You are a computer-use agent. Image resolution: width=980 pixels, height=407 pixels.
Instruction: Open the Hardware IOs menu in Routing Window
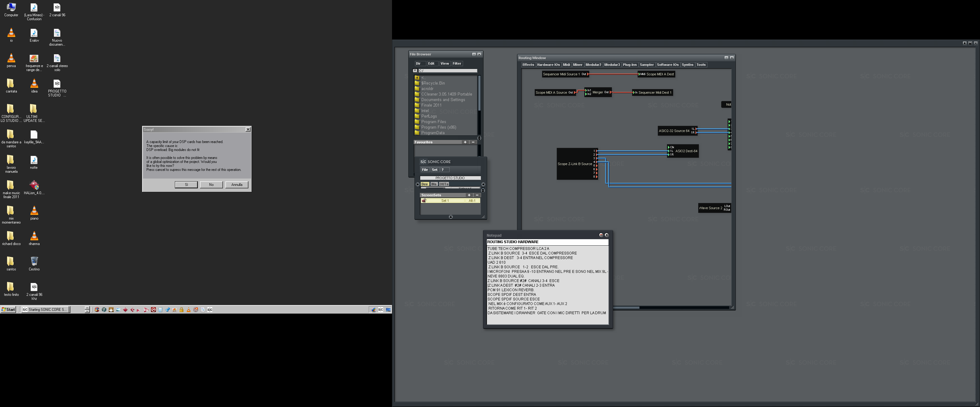pyautogui.click(x=548, y=65)
